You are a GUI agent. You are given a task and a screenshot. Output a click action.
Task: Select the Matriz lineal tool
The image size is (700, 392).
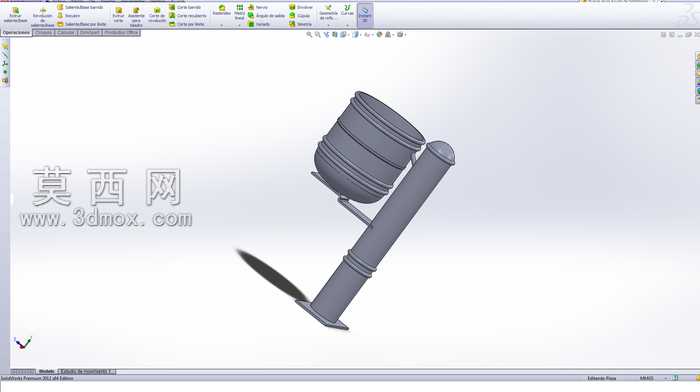[239, 12]
